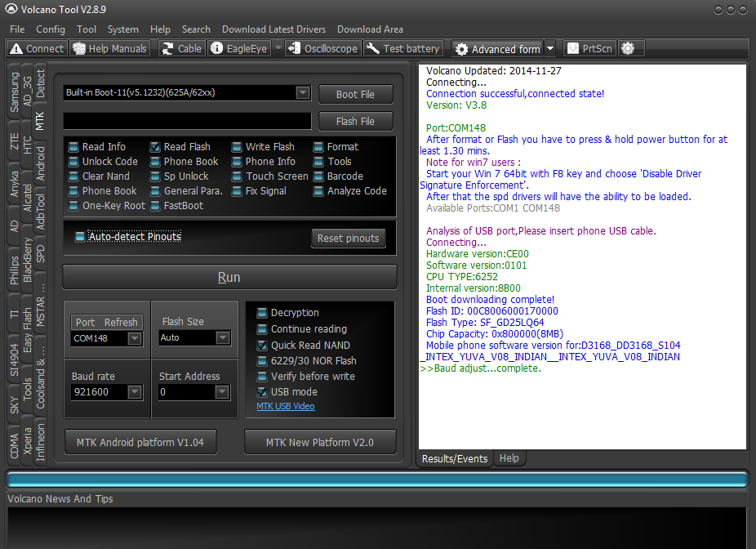This screenshot has height=549, width=756.
Task: Expand the Advanced form dropdown arrow
Action: click(x=550, y=49)
